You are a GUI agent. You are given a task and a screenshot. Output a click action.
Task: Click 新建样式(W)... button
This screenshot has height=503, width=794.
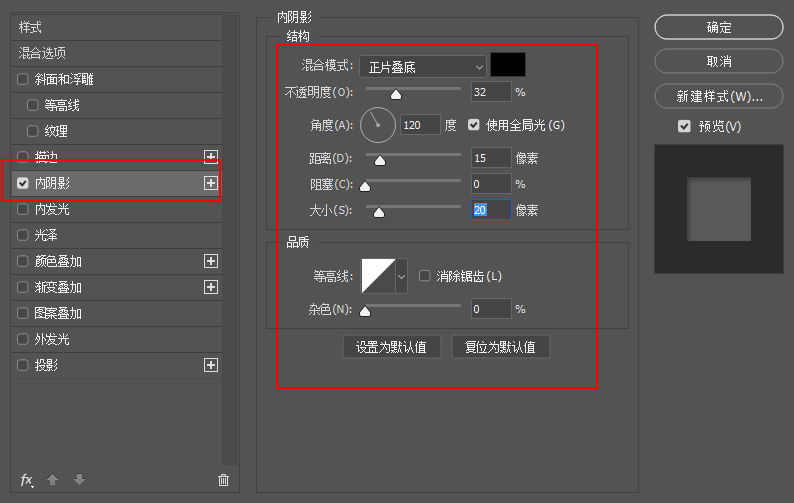719,96
